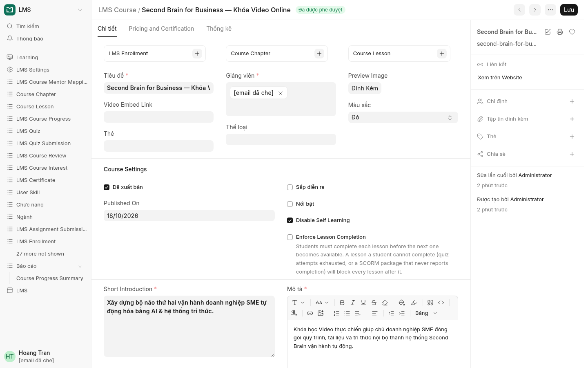Create a bullet list in the editor

(347, 313)
